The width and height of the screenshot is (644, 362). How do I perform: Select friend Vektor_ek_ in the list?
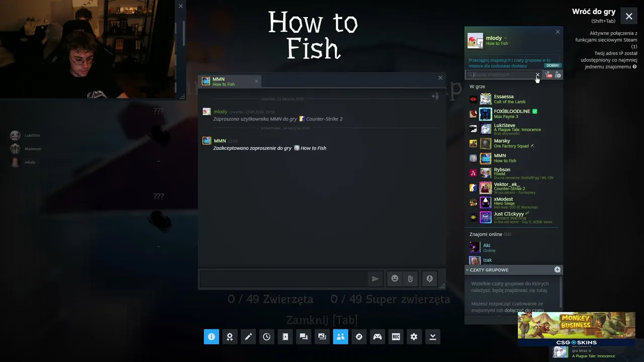(x=513, y=188)
